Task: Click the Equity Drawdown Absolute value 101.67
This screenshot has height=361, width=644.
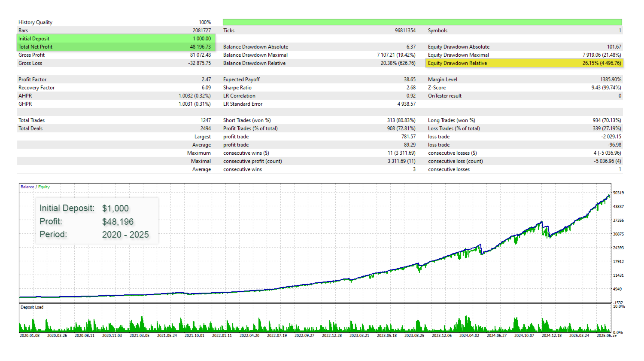Action: coord(614,47)
